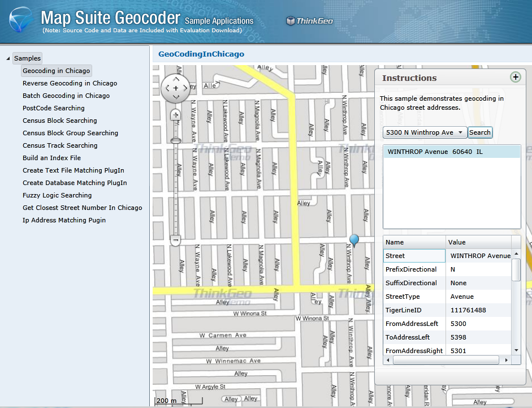Viewport: 532px width, 408px height.
Task: Open PostCode Searching sample
Action: (54, 108)
